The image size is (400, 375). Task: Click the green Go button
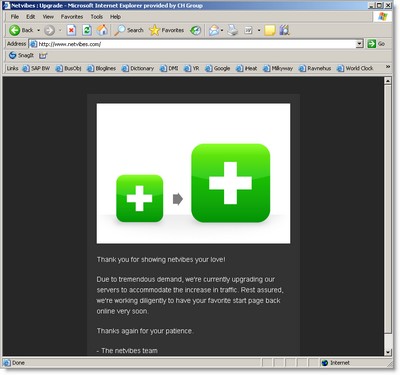click(x=376, y=44)
